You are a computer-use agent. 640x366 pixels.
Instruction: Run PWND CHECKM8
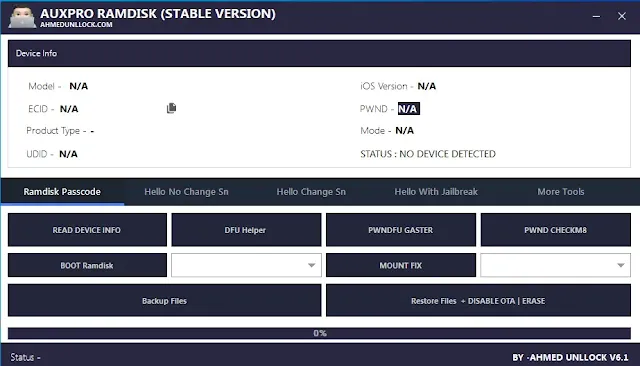pyautogui.click(x=556, y=230)
